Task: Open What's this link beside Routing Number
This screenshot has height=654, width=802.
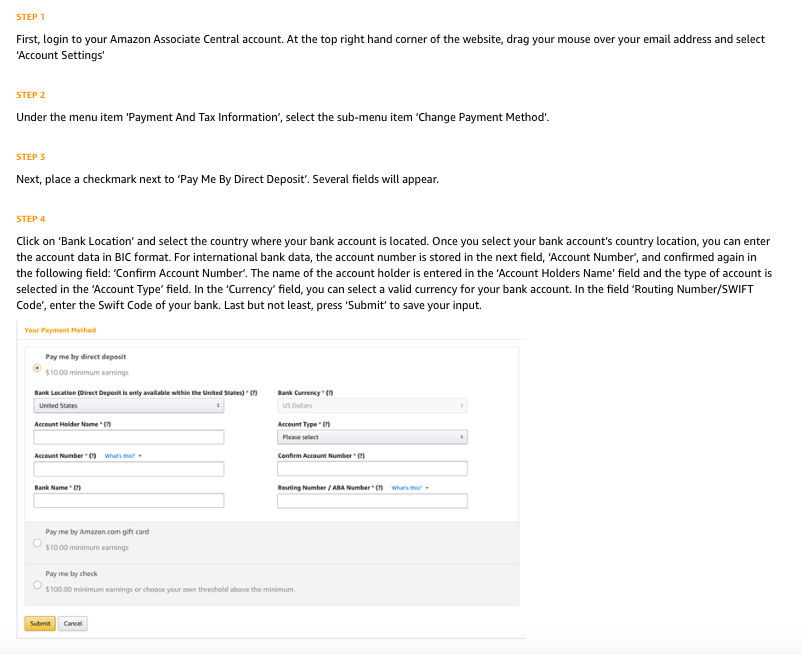Action: click(x=408, y=488)
